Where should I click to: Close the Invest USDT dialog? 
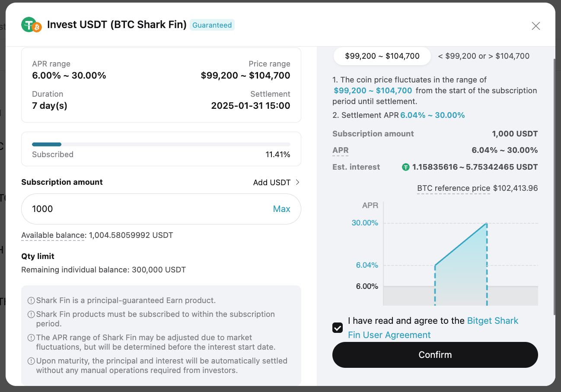(x=536, y=26)
